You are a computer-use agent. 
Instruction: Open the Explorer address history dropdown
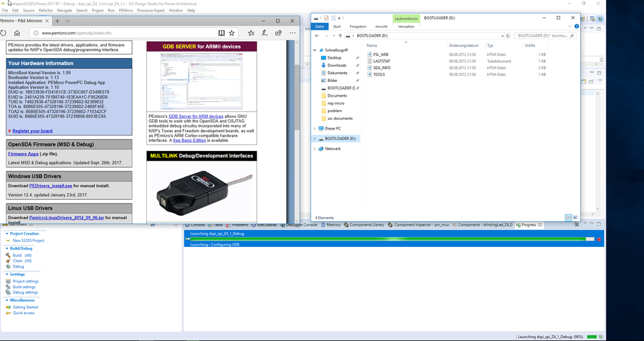point(502,35)
